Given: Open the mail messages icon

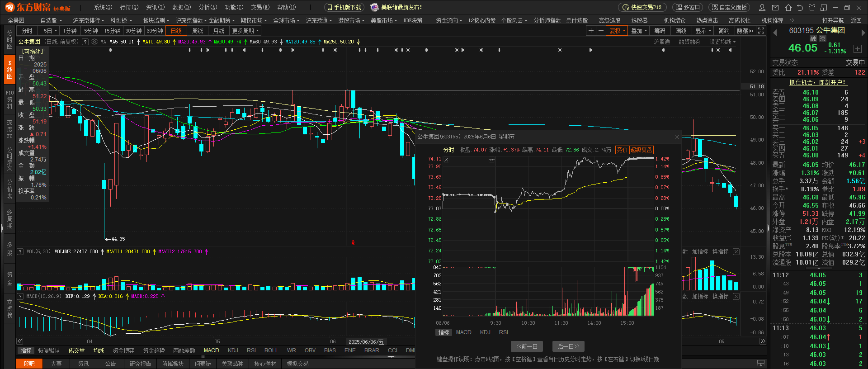Looking at the screenshot, I should pos(775,7).
